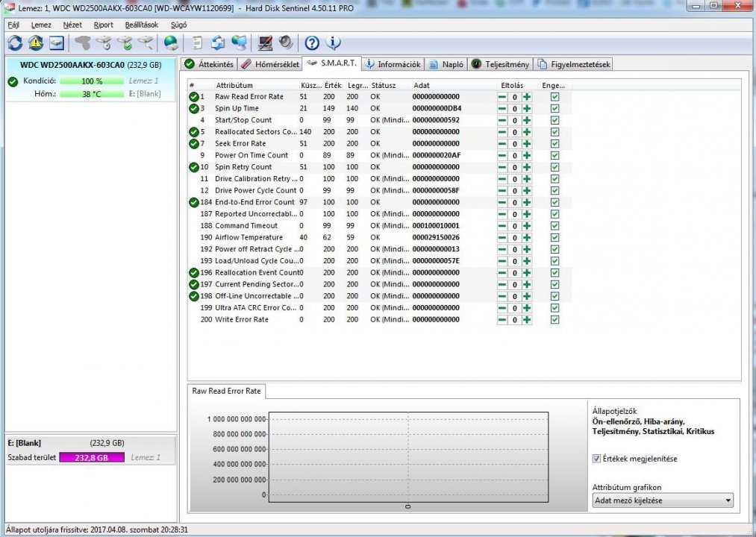
Task: Open the Fájl menu
Action: [13, 25]
